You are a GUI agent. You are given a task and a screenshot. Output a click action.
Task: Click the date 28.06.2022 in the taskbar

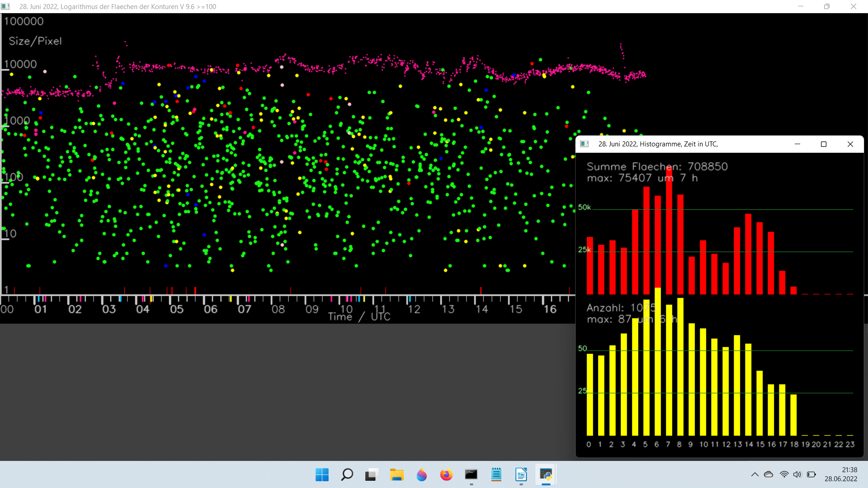click(x=841, y=479)
